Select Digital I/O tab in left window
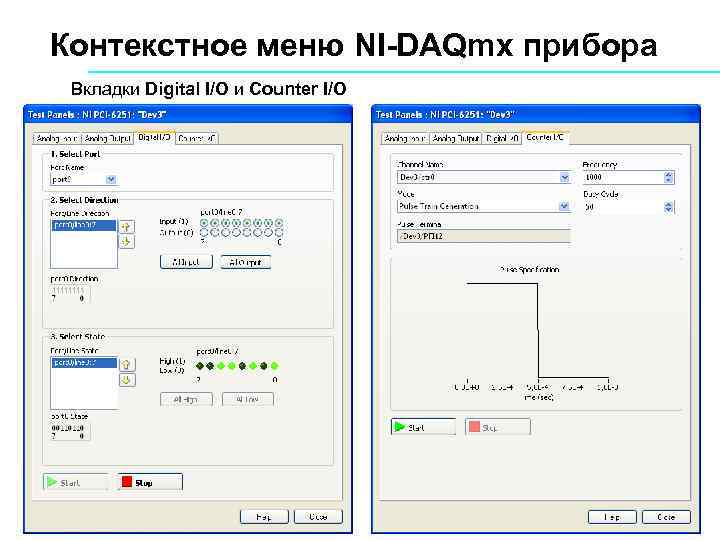 pyautogui.click(x=154, y=137)
